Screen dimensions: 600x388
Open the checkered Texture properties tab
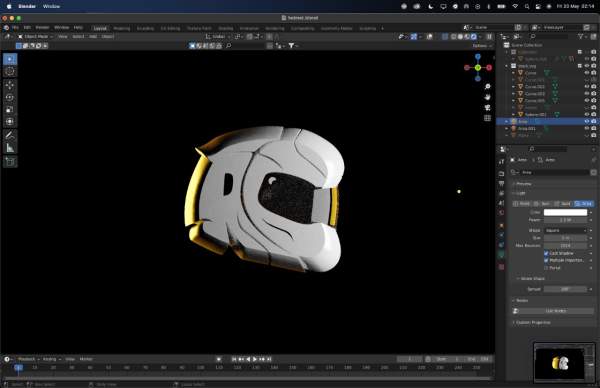[x=502, y=267]
